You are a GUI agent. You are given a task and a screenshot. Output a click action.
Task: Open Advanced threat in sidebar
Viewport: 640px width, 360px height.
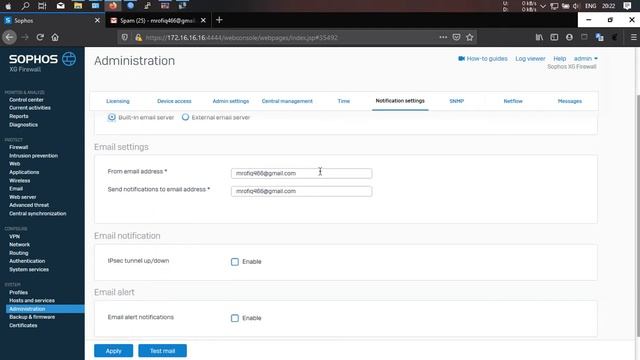click(x=29, y=205)
